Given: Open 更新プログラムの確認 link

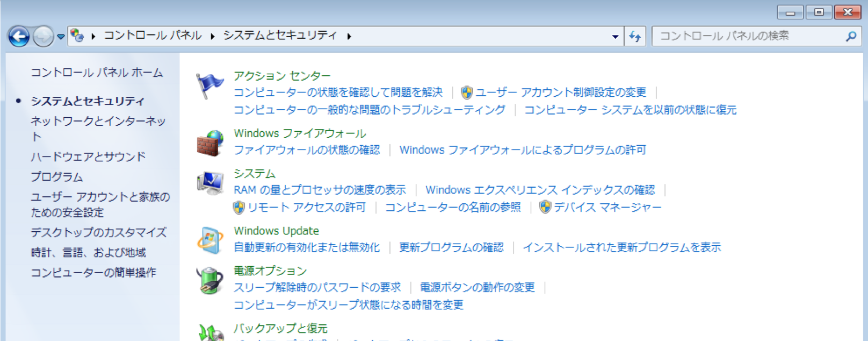Looking at the screenshot, I should click(x=451, y=247).
